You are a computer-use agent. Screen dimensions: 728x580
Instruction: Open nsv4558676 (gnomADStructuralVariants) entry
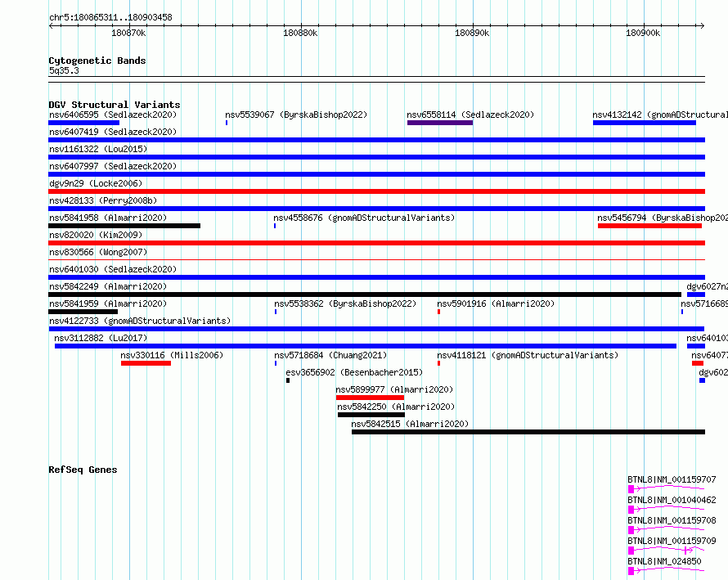[364, 218]
